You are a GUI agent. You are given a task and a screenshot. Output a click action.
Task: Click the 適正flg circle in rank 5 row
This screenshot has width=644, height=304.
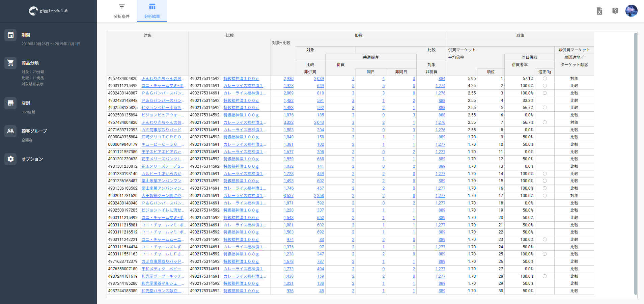(x=544, y=108)
